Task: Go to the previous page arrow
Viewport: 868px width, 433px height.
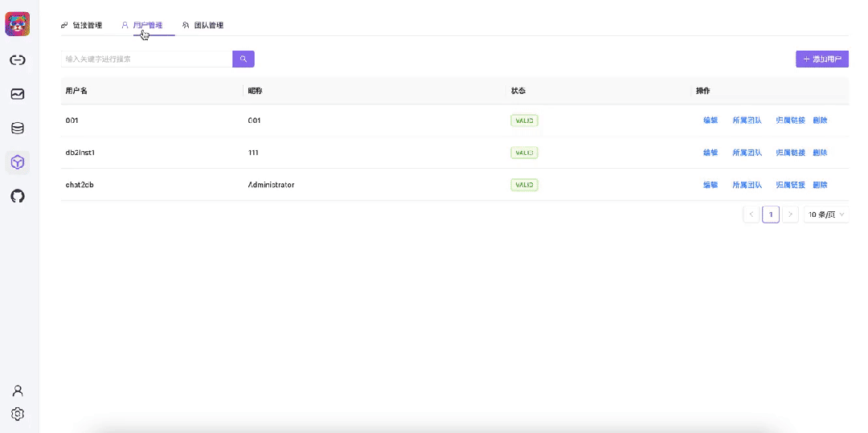Action: click(x=751, y=214)
